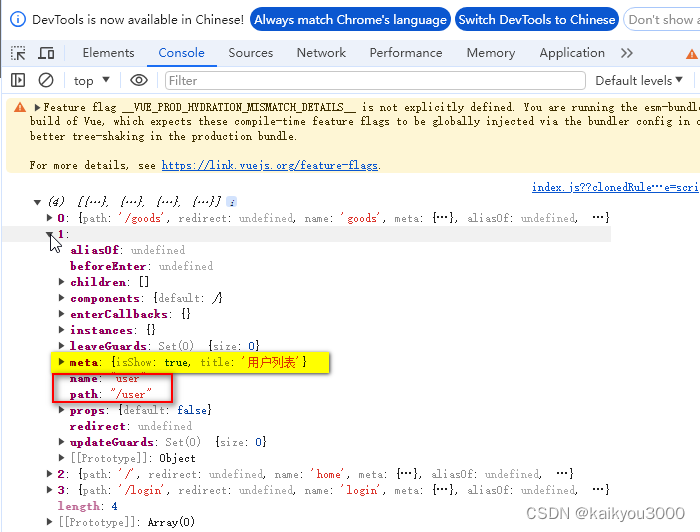Expand array item 3 with path '/login'

click(50, 490)
